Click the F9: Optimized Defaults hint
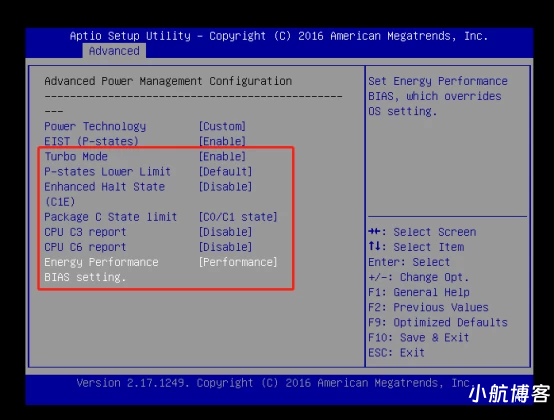The height and width of the screenshot is (420, 554). (438, 323)
